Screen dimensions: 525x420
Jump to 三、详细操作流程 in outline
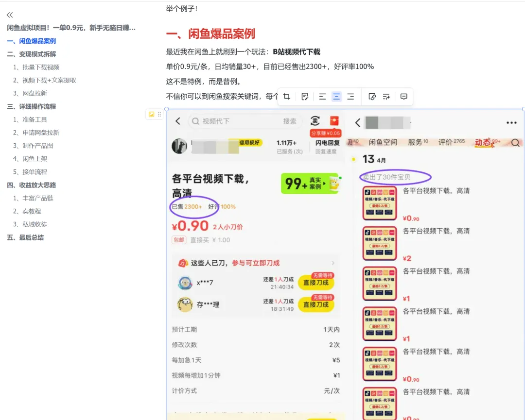(x=32, y=107)
